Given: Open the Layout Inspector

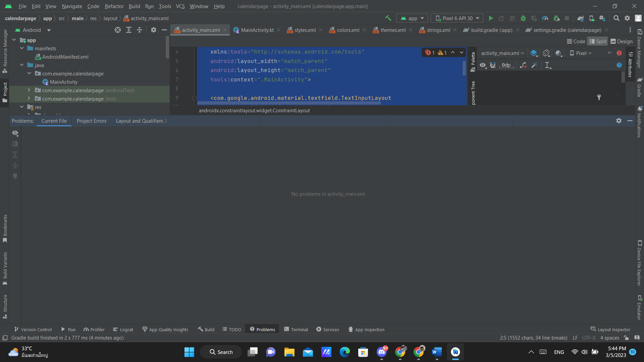Looking at the screenshot, I should pyautogui.click(x=610, y=329).
